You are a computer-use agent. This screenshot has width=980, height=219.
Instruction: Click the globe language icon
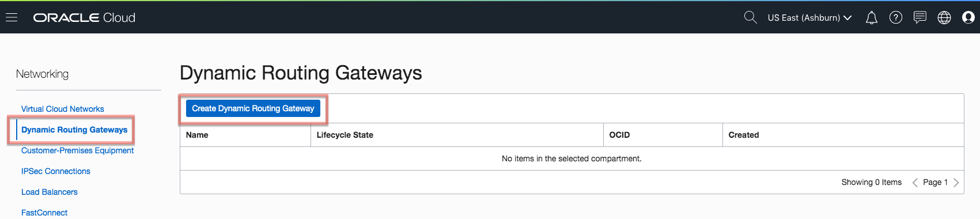[x=944, y=17]
